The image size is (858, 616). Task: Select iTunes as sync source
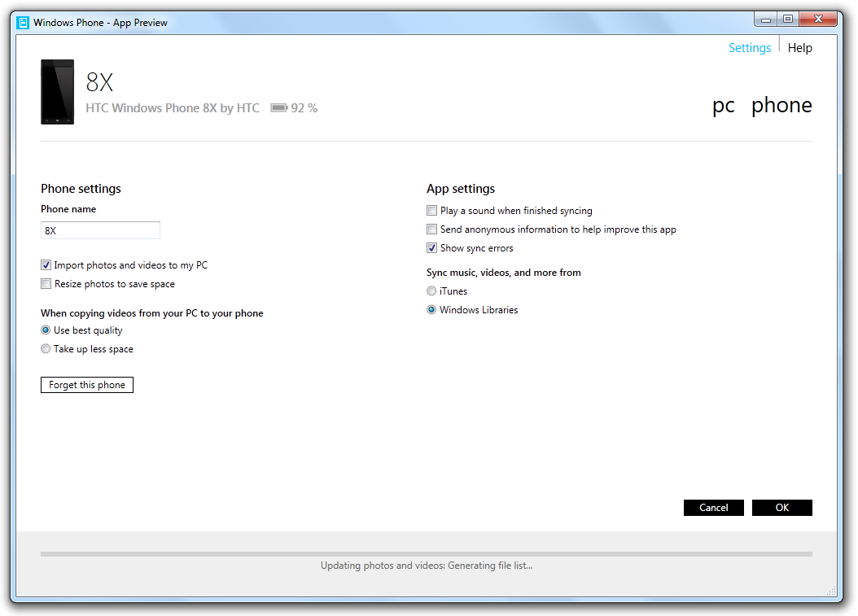click(431, 291)
